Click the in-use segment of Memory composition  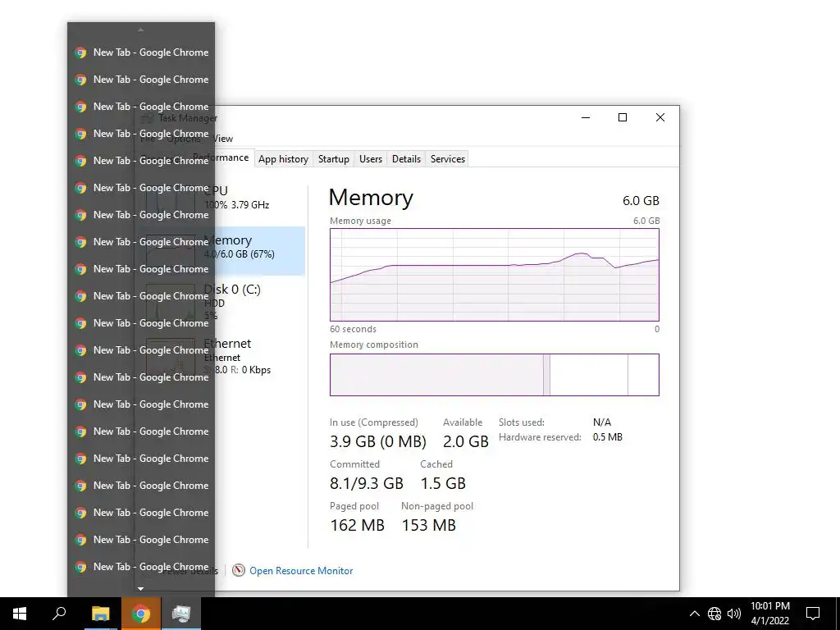click(x=436, y=375)
